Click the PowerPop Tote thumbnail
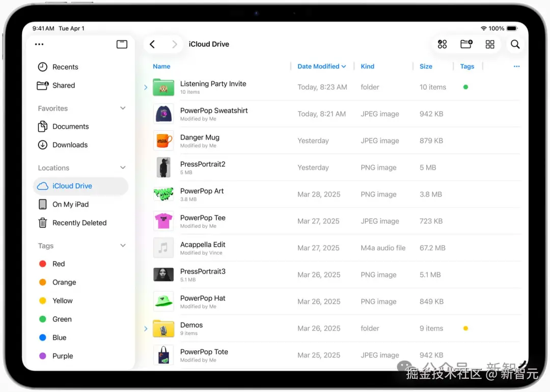550x392 pixels. coord(163,355)
